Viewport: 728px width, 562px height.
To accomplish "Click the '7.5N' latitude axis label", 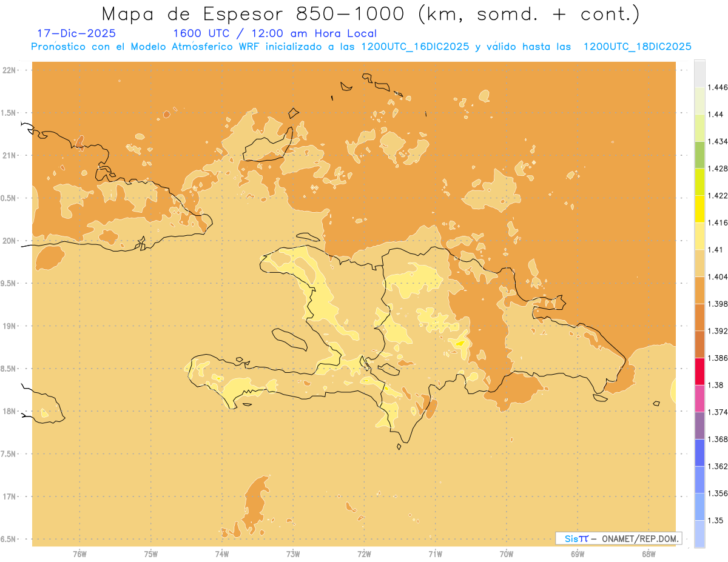I will pyautogui.click(x=8, y=453).
